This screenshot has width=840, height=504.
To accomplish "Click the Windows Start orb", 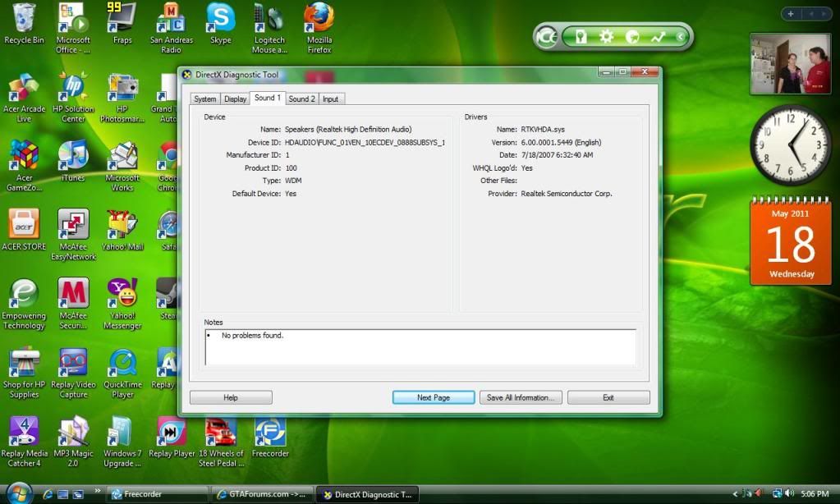I will point(19,493).
